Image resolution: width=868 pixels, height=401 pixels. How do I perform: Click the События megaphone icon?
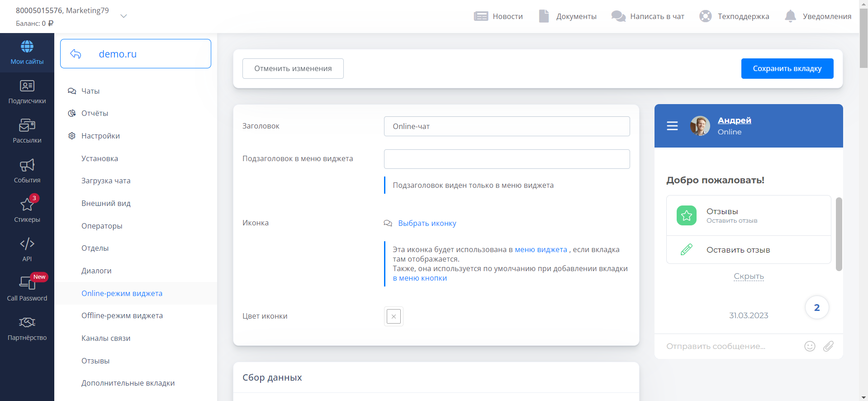pyautogui.click(x=27, y=165)
